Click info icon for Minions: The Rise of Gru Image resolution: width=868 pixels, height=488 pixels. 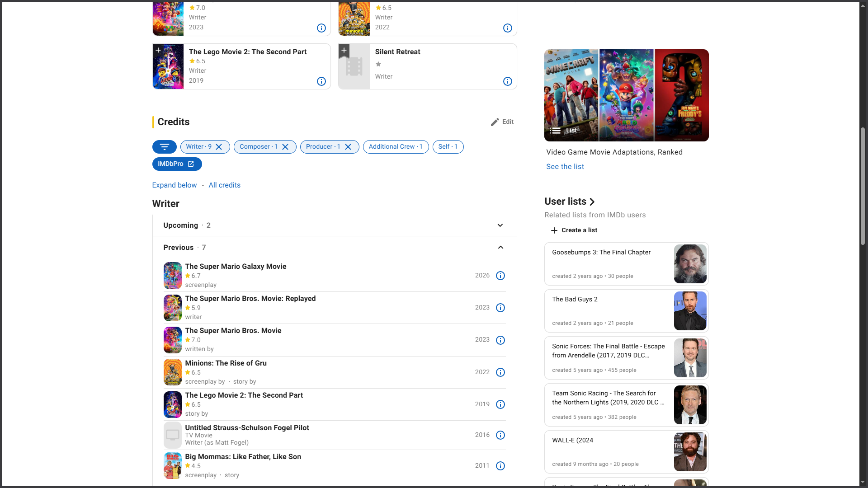point(500,372)
